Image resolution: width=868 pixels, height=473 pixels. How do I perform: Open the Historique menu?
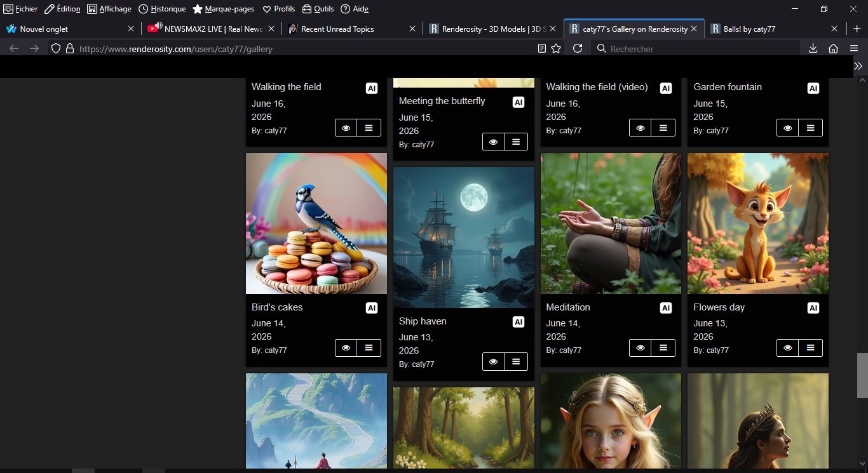coord(162,9)
